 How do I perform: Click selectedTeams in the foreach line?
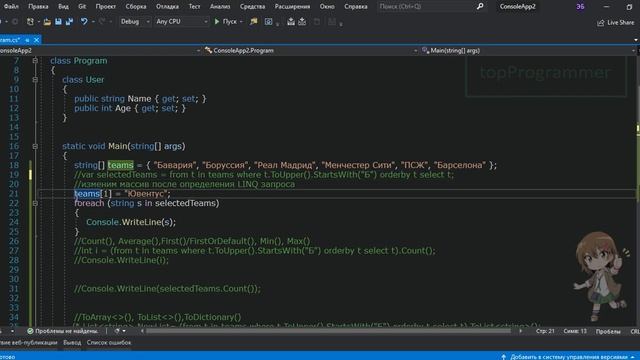185,203
